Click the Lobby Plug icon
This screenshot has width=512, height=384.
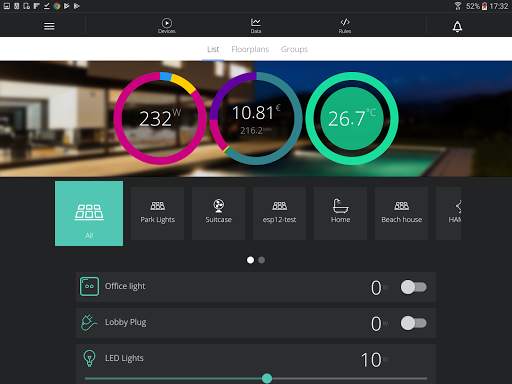[88, 322]
